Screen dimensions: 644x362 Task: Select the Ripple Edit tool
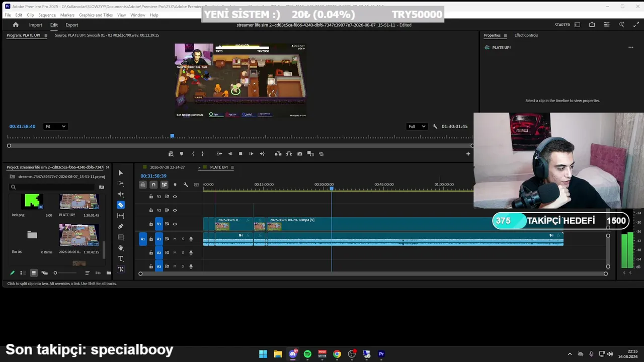point(121,194)
